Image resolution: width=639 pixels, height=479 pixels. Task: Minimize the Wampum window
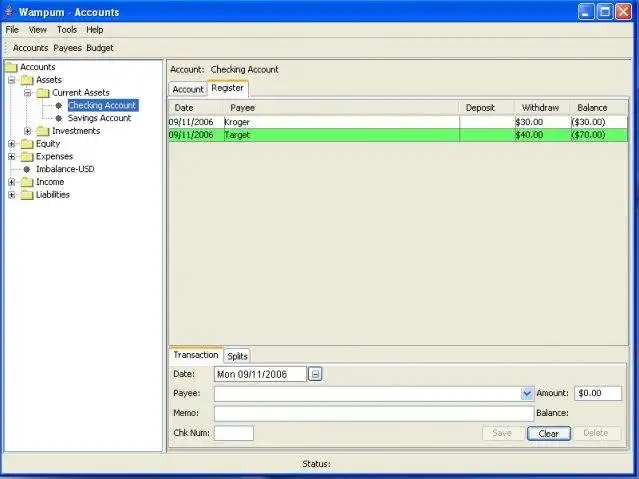click(586, 11)
